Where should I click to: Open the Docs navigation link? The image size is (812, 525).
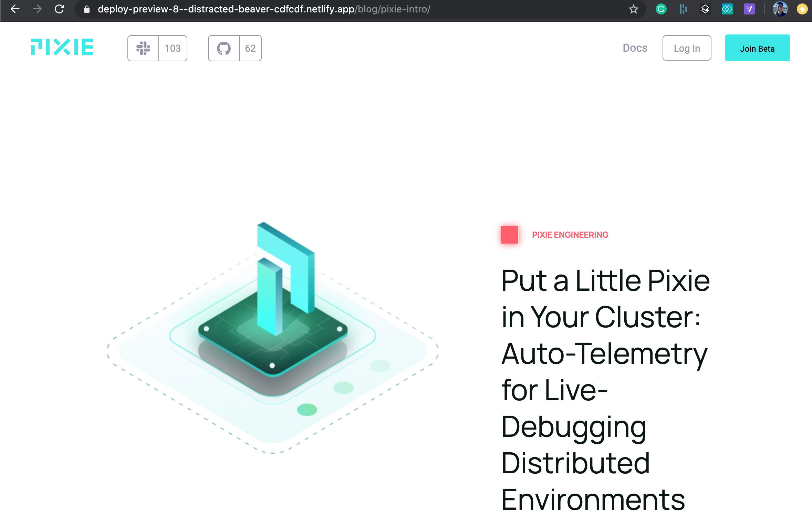click(x=635, y=48)
